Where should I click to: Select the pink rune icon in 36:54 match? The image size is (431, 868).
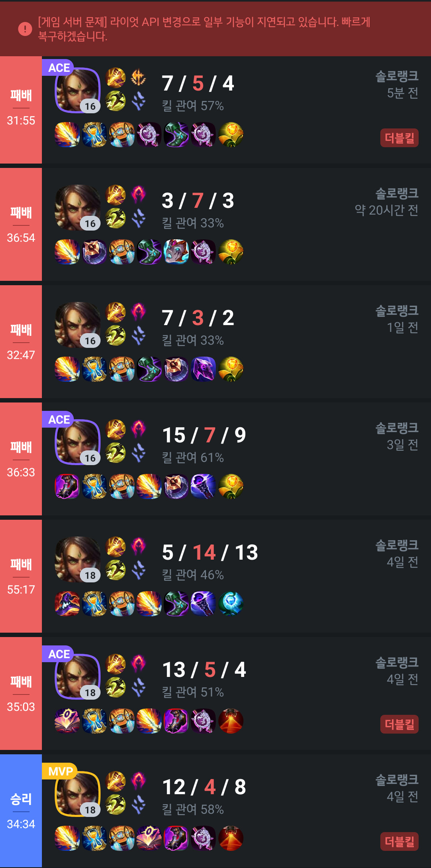coord(138,195)
